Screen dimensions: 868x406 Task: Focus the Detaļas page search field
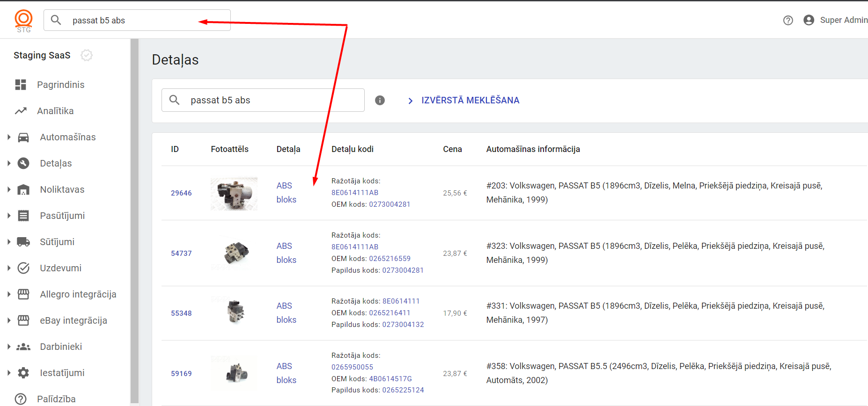pos(263,100)
